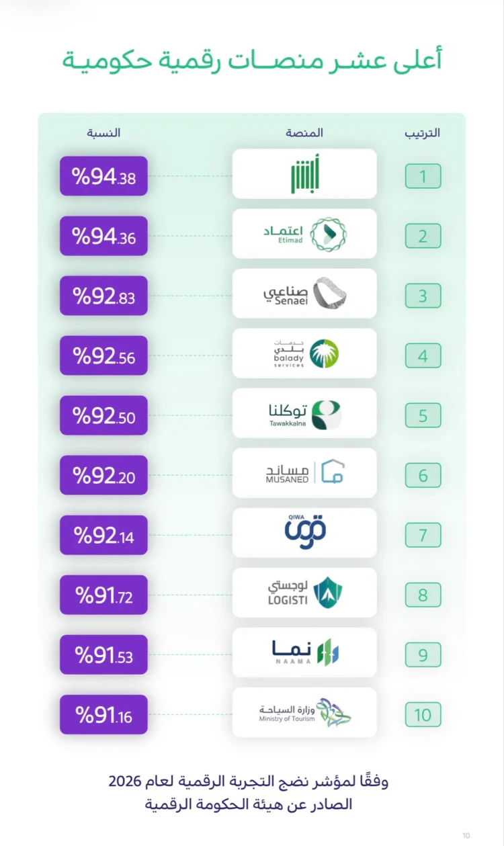This screenshot has width=504, height=846.
Task: Select the Etimad logo card
Action: pos(304,234)
